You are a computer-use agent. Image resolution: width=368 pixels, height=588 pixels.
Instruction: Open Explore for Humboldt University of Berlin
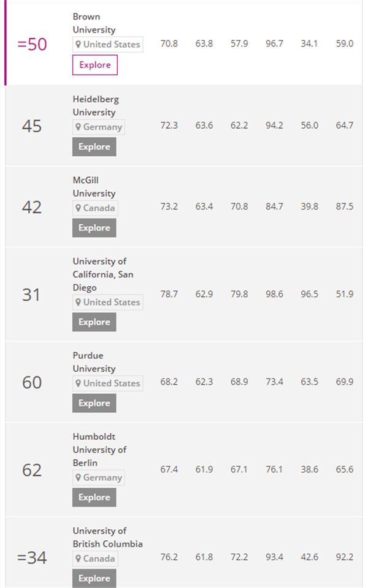[94, 497]
